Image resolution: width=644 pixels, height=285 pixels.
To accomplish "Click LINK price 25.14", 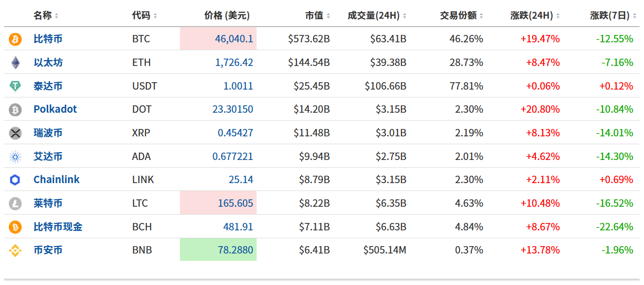I will point(241,180).
